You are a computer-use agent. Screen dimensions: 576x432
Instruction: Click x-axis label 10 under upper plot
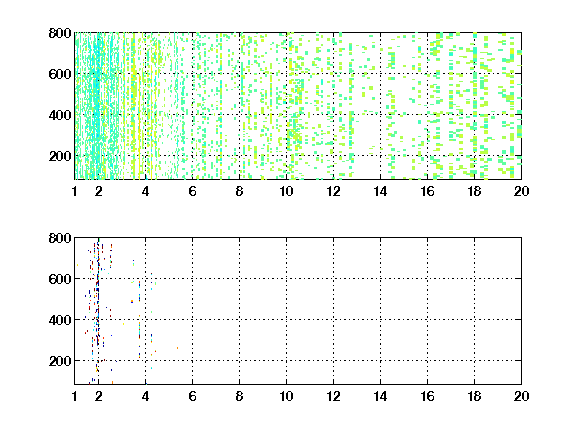[x=286, y=191]
